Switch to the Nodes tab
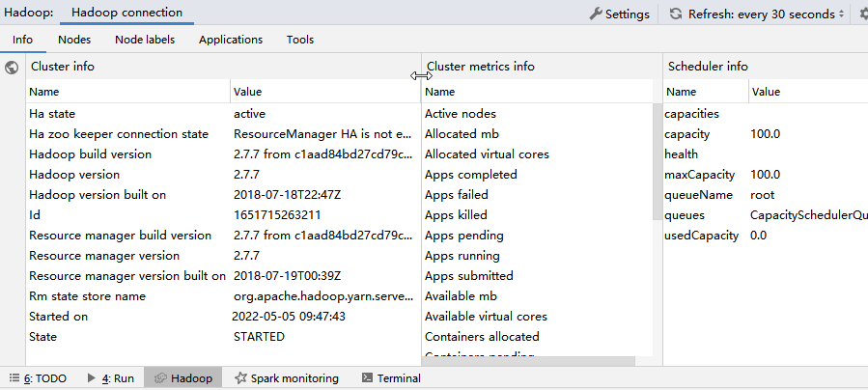This screenshot has width=868, height=390. (74, 40)
